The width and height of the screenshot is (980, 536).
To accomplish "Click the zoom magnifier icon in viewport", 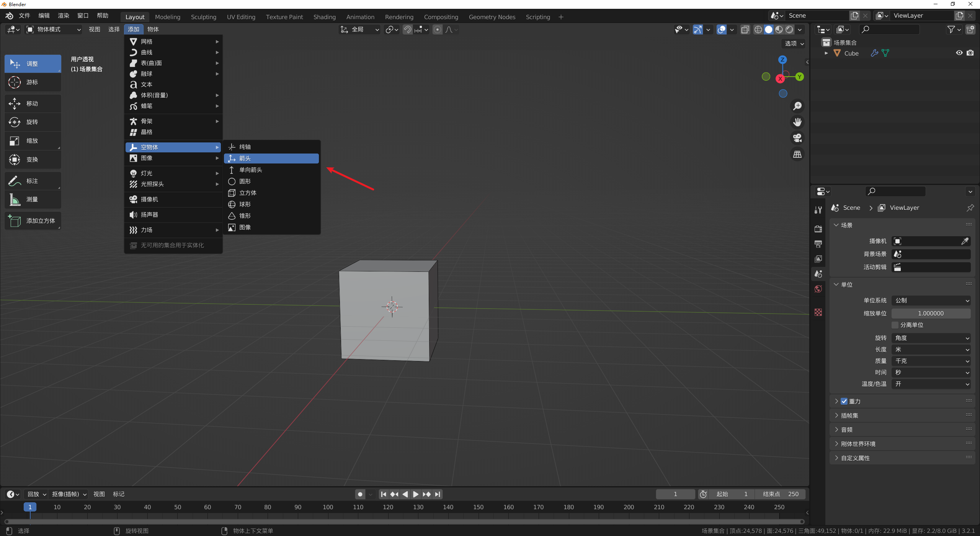I will (797, 106).
